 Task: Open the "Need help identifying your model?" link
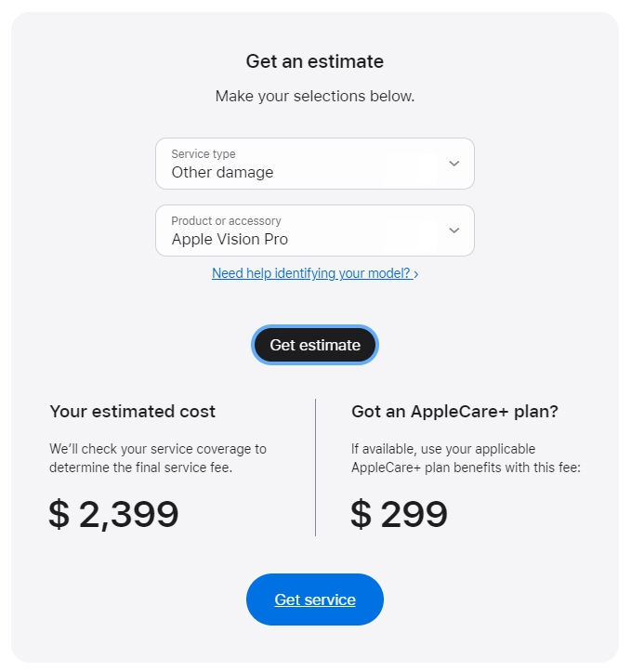point(310,273)
